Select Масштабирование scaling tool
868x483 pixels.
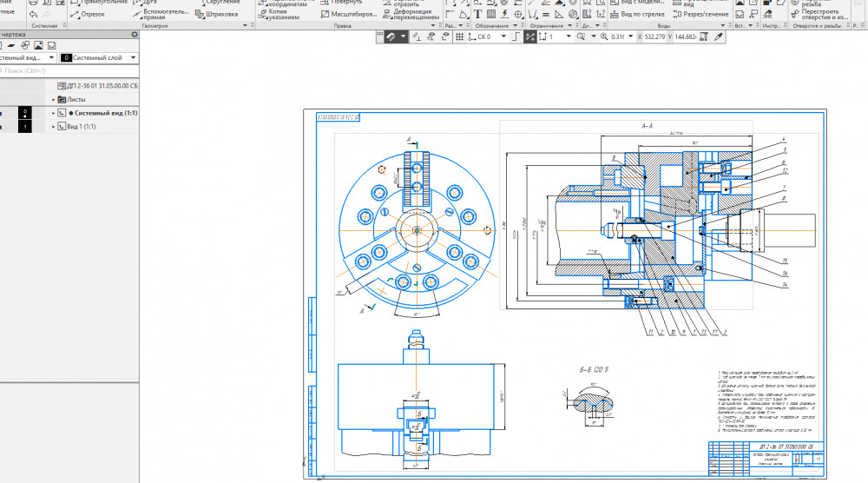click(x=345, y=14)
